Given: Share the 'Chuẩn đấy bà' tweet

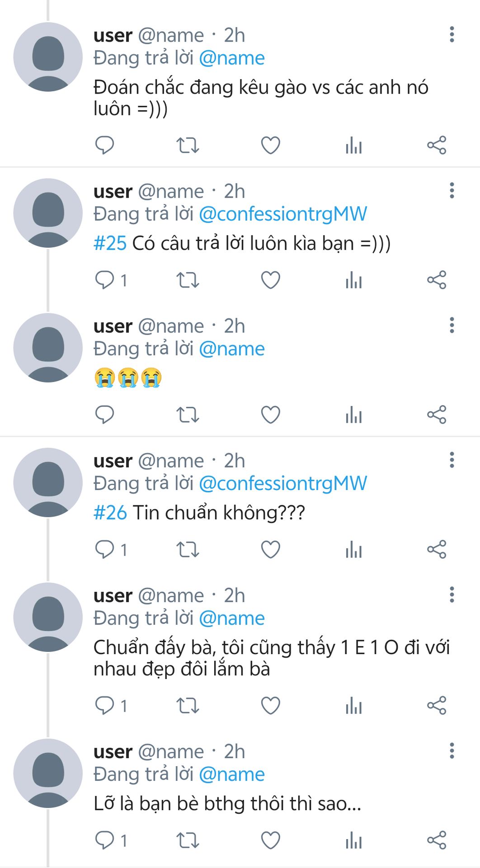Looking at the screenshot, I should coord(437,705).
